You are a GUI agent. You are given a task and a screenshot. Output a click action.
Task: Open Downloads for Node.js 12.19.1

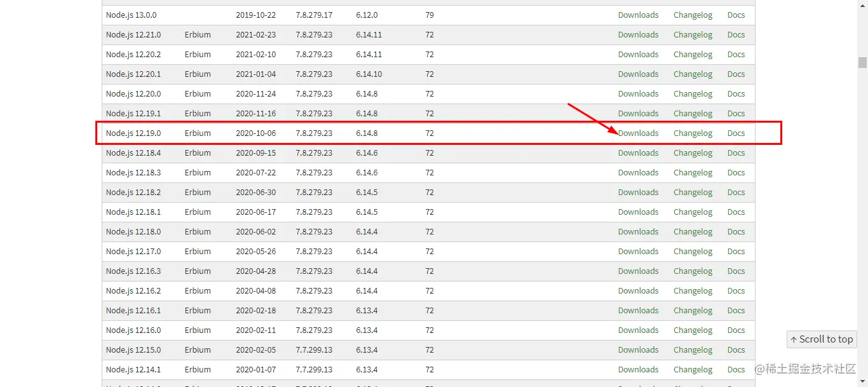click(x=638, y=114)
